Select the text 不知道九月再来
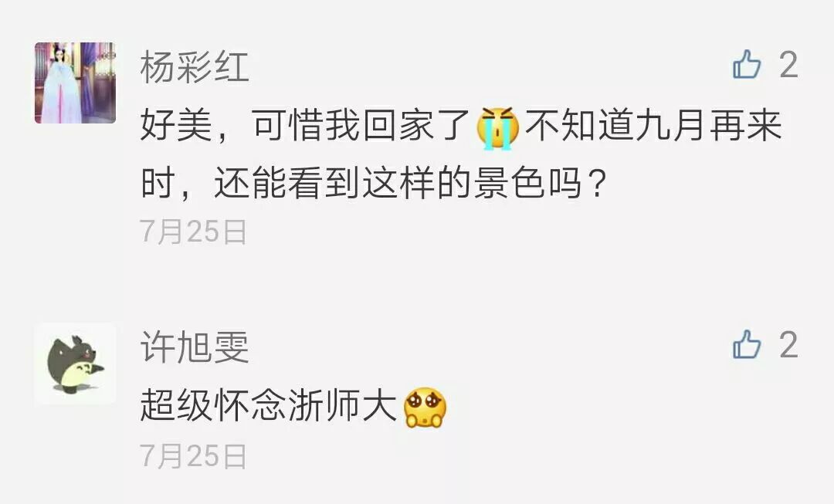 tap(653, 126)
